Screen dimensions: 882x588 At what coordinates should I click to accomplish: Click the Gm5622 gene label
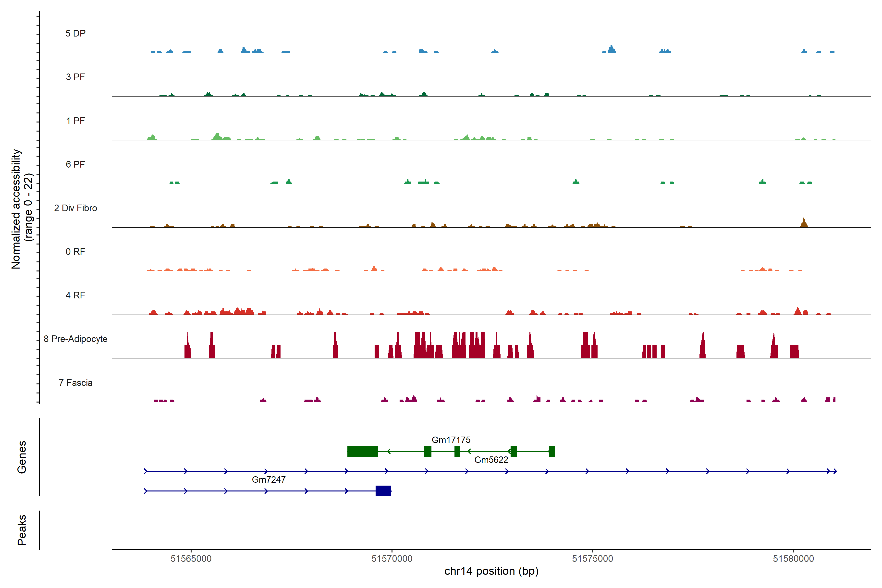pos(491,460)
